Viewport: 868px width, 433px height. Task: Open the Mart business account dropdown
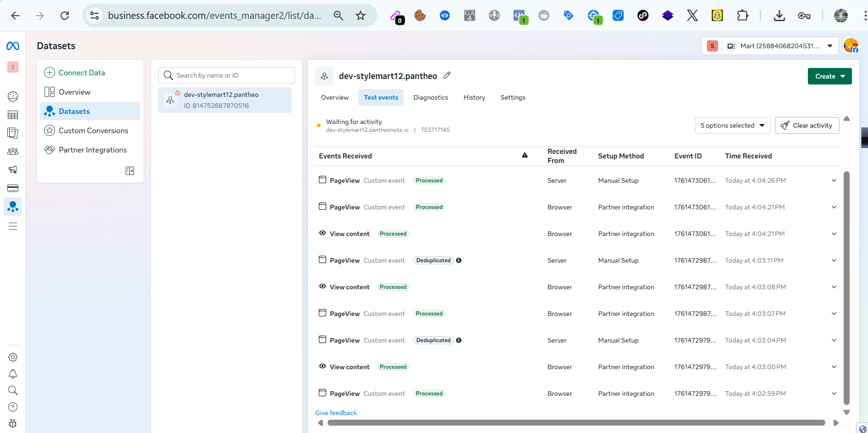click(x=779, y=46)
